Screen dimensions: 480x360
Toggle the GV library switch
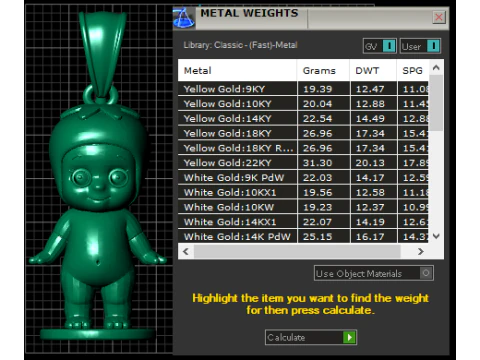(x=380, y=46)
